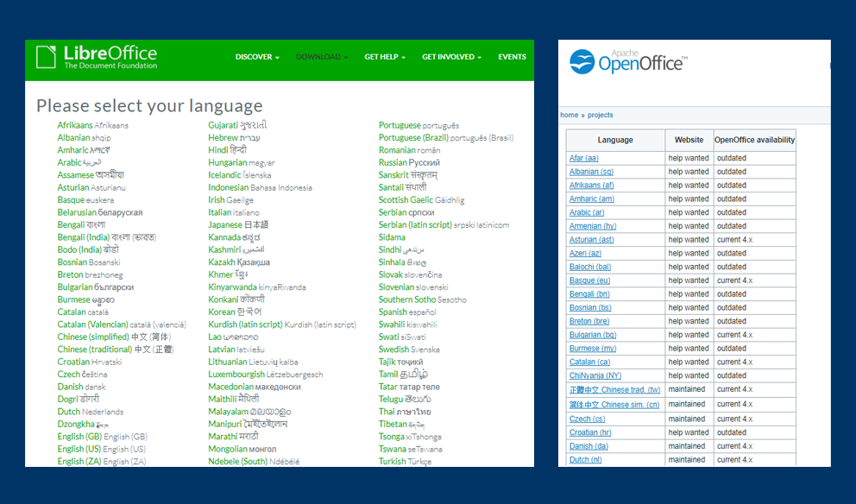Click the Czech (cs) table link
This screenshot has height=504, width=856.
click(x=587, y=419)
